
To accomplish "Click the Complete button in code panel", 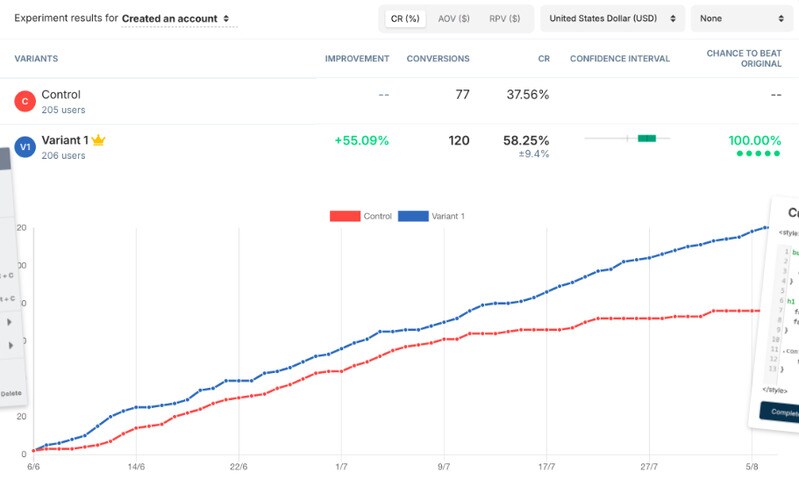I will [780, 411].
